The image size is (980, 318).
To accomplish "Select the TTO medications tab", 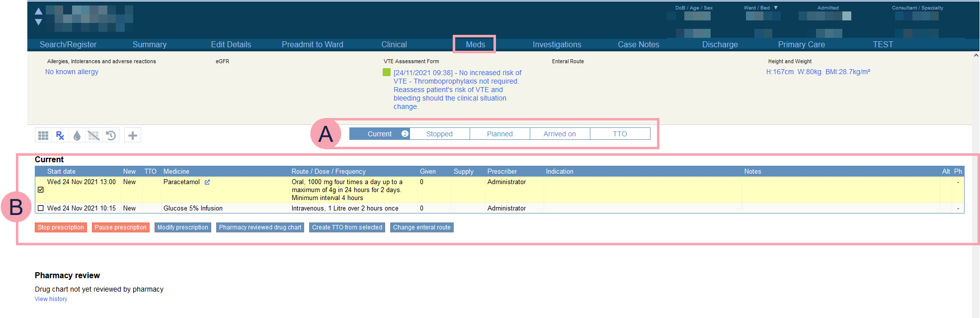I will click(620, 134).
